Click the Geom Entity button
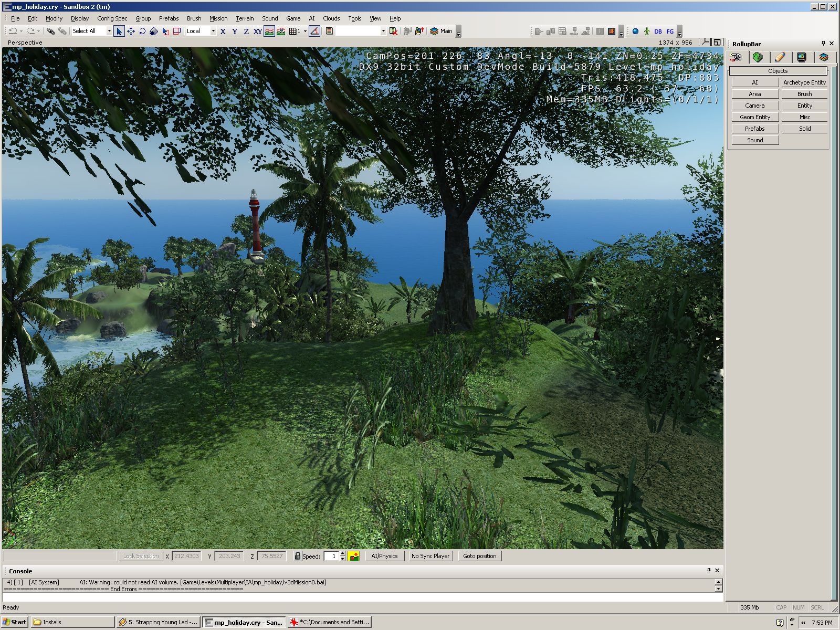Viewport: 840px width, 630px height. click(755, 117)
